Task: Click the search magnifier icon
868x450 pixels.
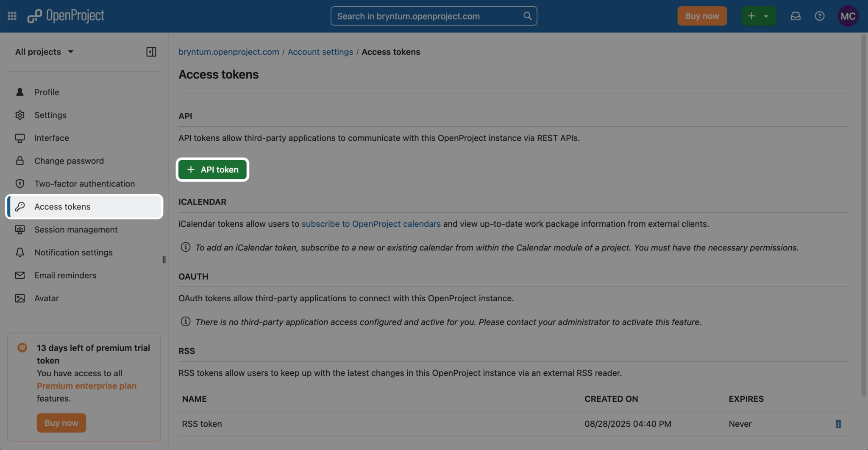Action: [x=527, y=16]
